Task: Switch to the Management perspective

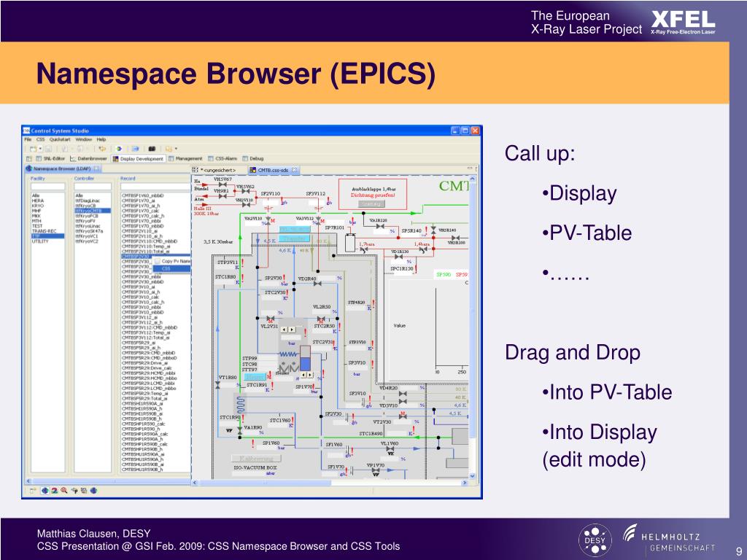Action: tap(185, 158)
